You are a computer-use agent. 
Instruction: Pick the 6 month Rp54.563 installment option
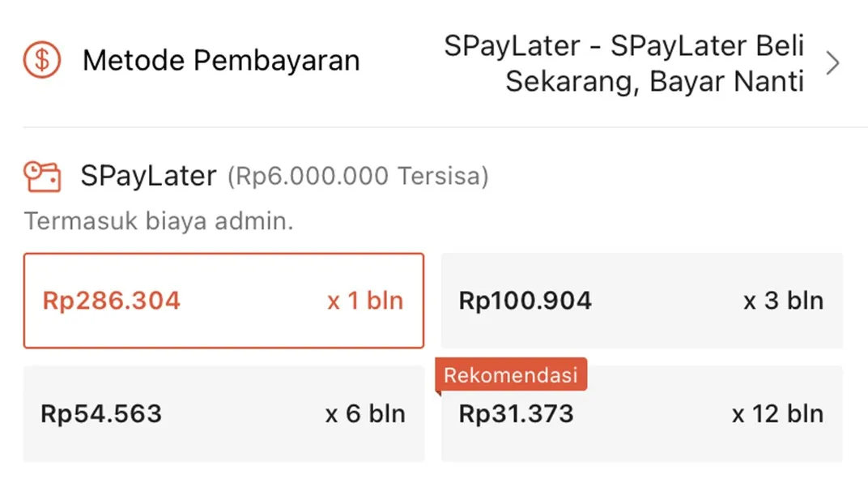223,413
